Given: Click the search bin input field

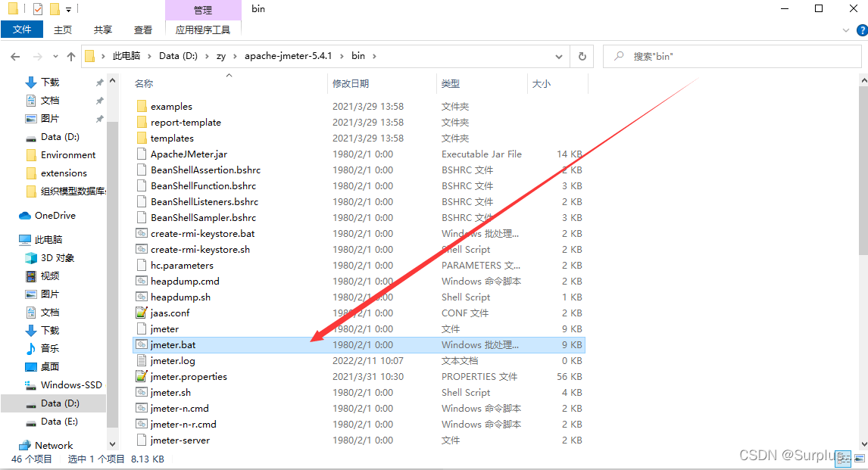Looking at the screenshot, I should coord(732,57).
